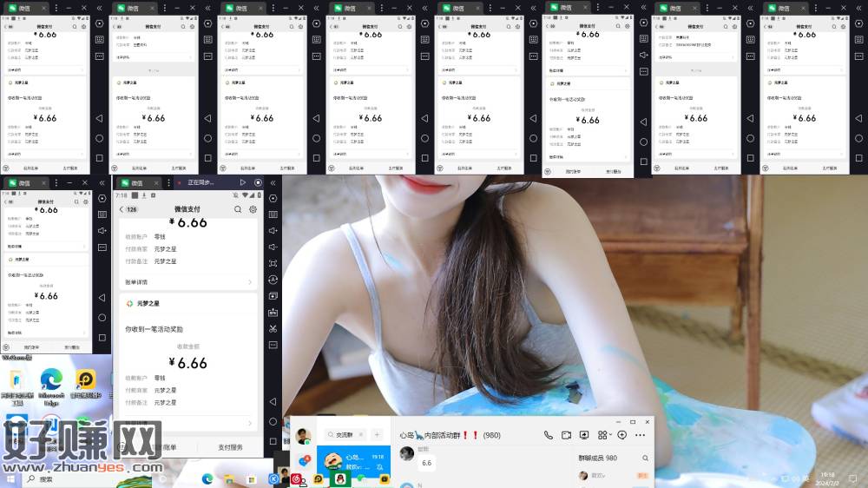Tap the Android back triangle in main emulator
The height and width of the screenshot is (488, 868).
pyautogui.click(x=273, y=402)
